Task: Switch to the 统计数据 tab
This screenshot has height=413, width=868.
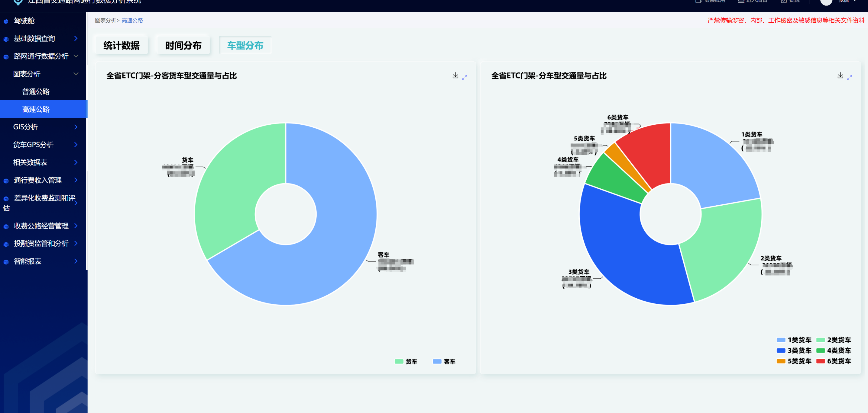Action: click(x=121, y=46)
